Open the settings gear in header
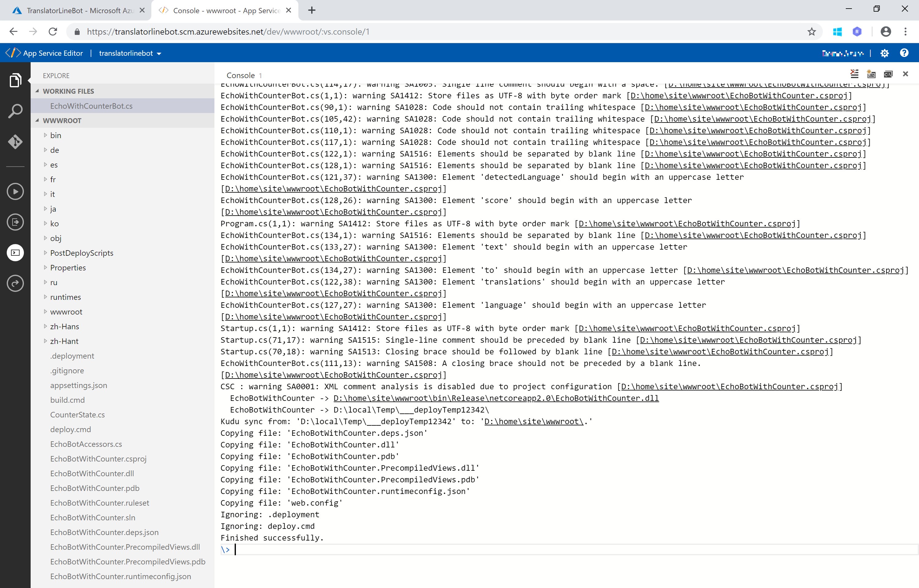The image size is (919, 588). (884, 53)
